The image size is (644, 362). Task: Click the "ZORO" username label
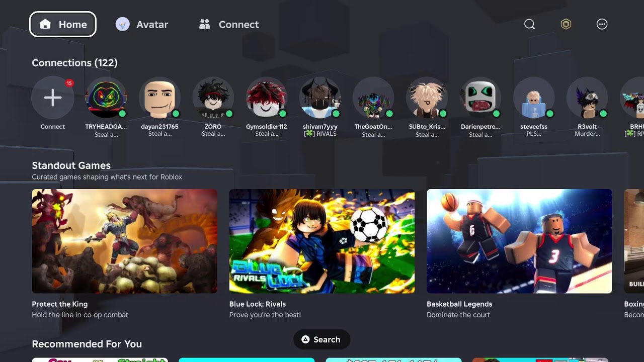click(x=213, y=127)
